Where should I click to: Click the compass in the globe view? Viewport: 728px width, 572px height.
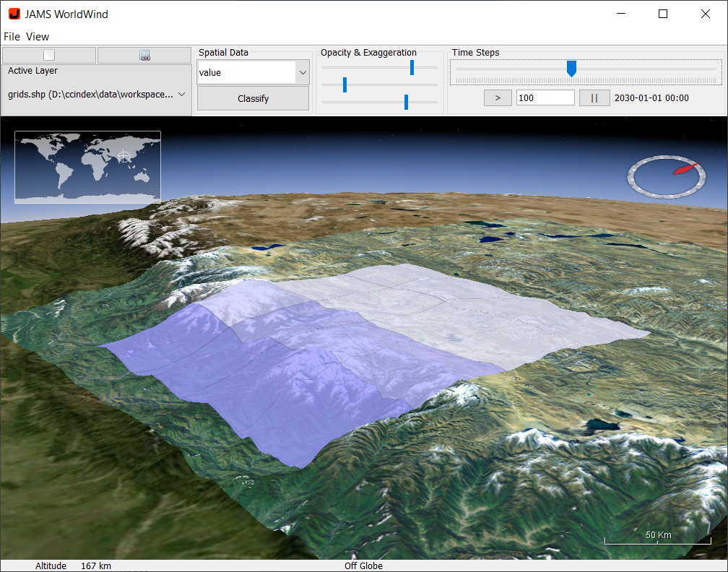665,177
